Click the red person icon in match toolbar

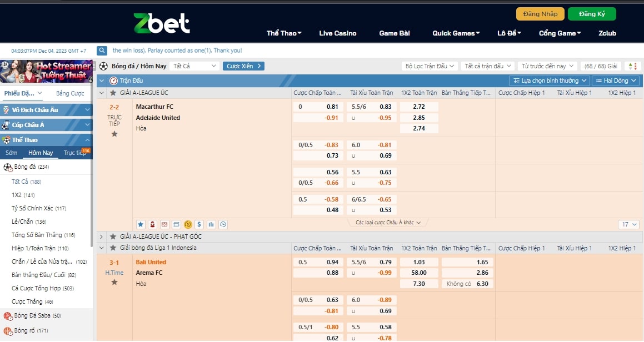152,224
